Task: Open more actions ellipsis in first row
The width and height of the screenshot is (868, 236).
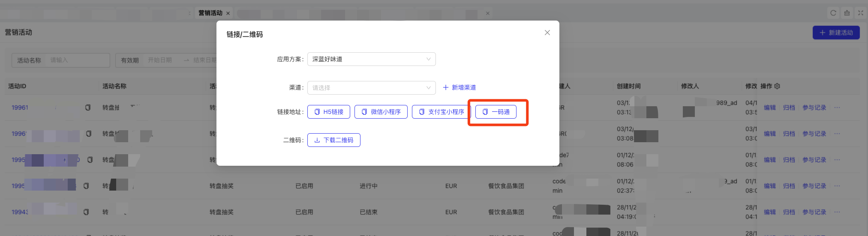Action: point(837,108)
